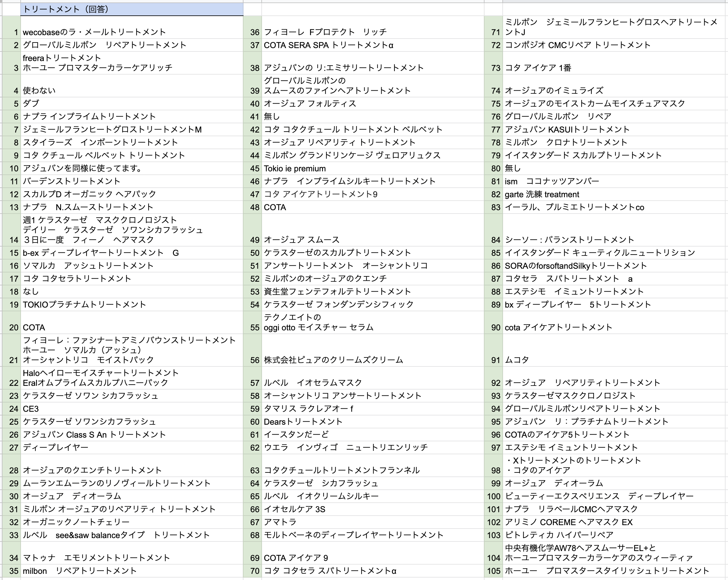Click the トリートメント（回答） header cell
The image size is (728, 580).
point(132,9)
